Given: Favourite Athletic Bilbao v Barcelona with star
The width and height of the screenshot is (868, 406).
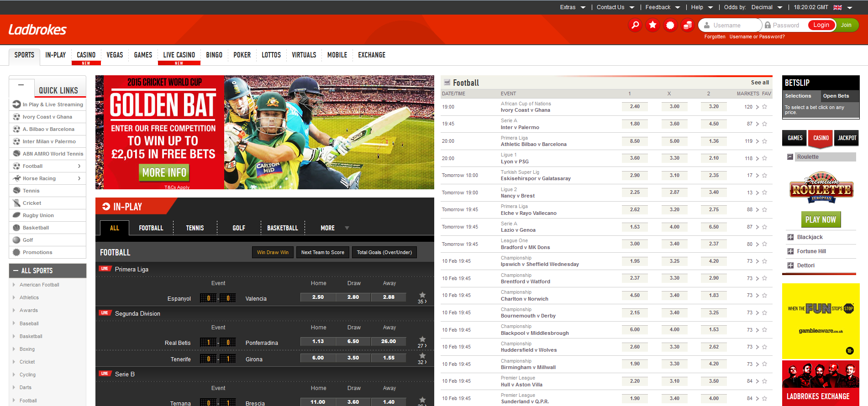Looking at the screenshot, I should (x=764, y=141).
